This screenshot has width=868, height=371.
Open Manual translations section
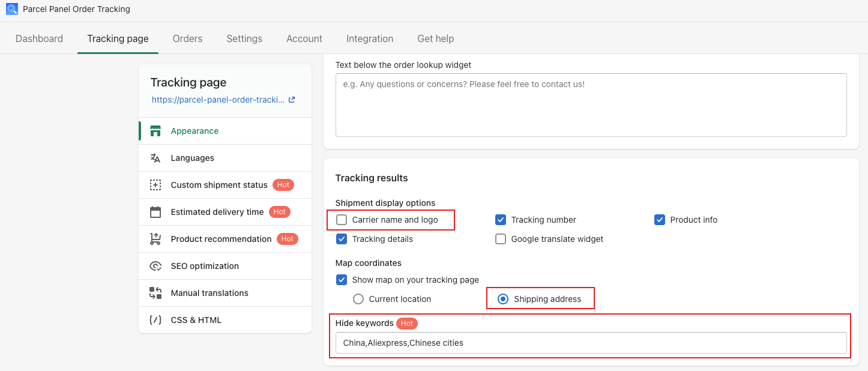225,293
